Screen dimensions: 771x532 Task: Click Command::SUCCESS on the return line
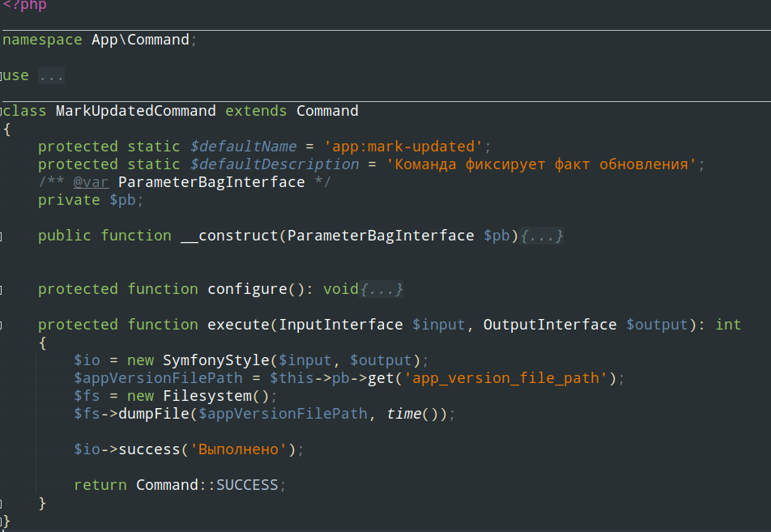209,484
